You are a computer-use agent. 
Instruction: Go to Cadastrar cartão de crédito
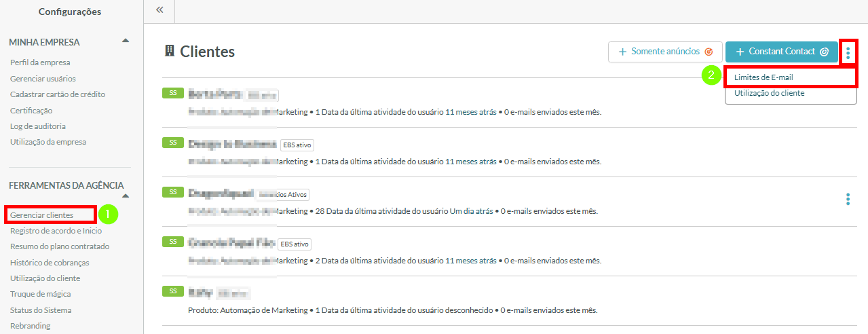pyautogui.click(x=58, y=94)
